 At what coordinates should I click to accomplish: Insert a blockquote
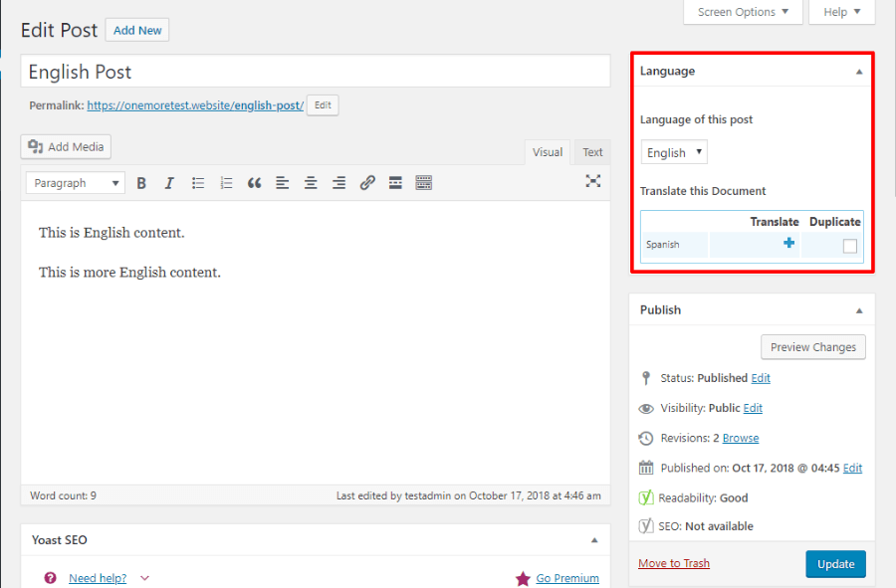(254, 183)
